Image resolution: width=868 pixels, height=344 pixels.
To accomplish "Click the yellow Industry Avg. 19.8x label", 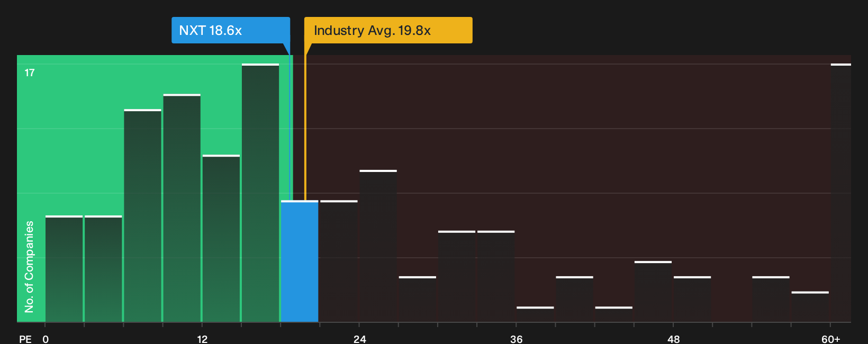I will [388, 30].
